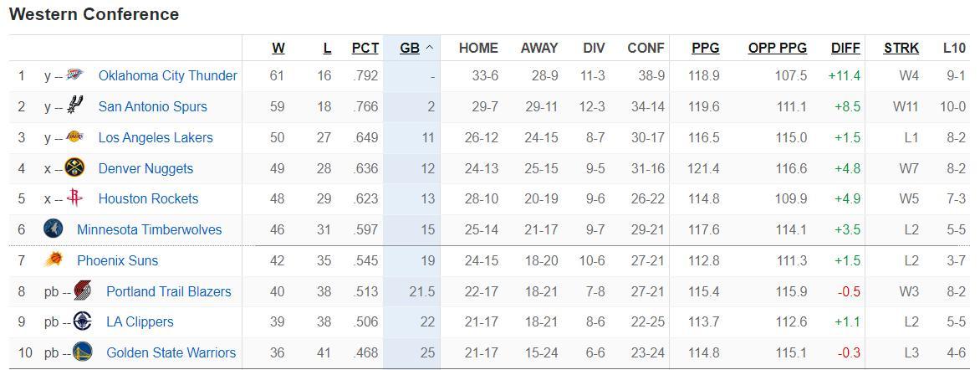Sort table by OPP PPG header
980x370 pixels.
(777, 48)
